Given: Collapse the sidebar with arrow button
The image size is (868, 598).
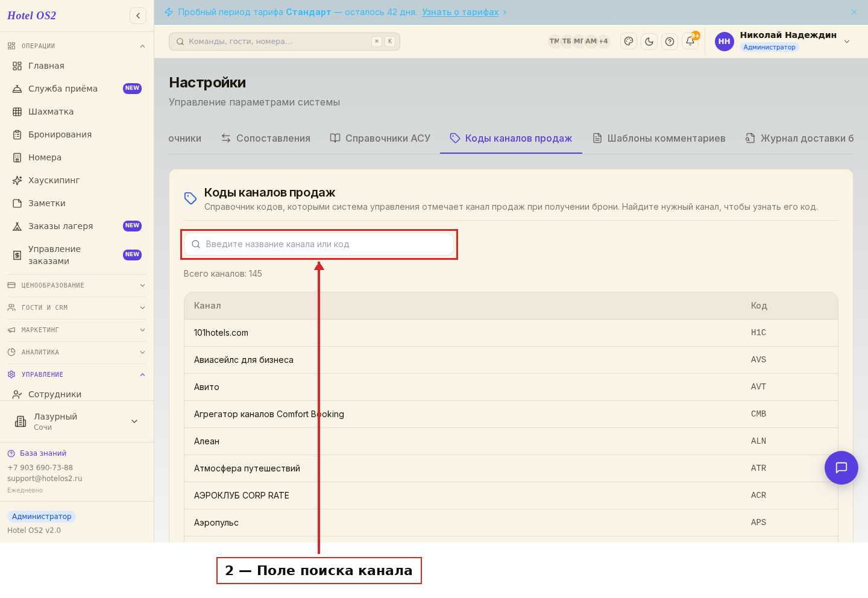Looking at the screenshot, I should coord(138,16).
